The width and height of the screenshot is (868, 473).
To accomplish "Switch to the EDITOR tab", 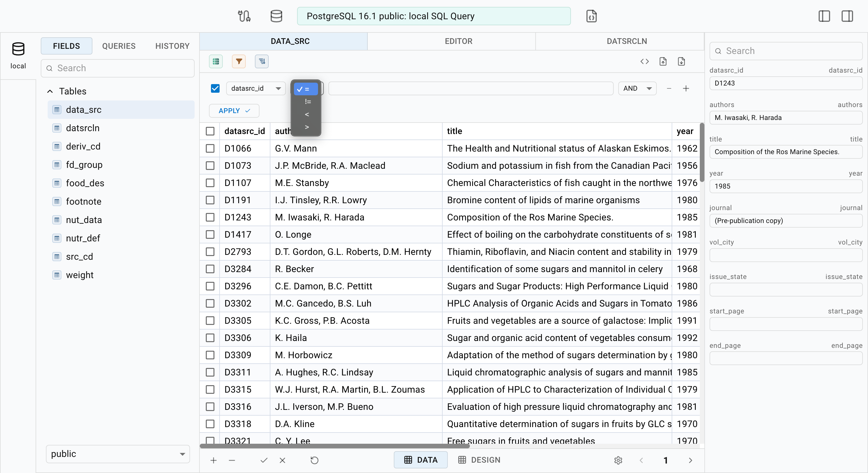I will (458, 41).
